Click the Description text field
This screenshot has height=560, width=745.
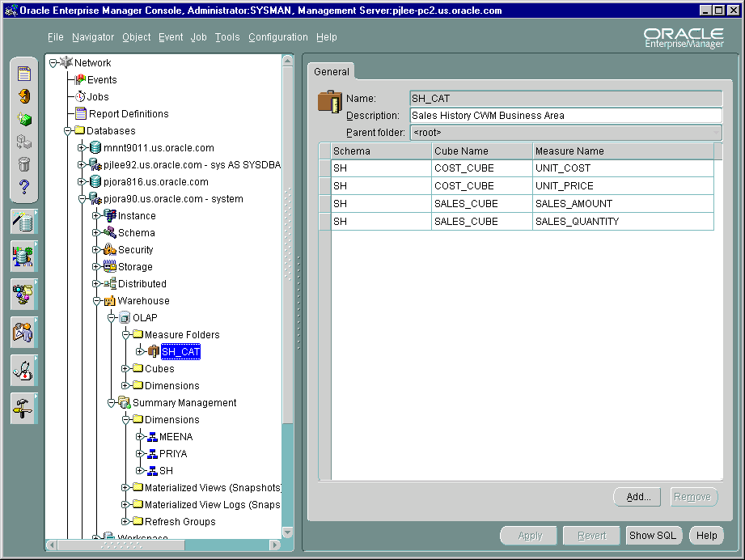(565, 116)
